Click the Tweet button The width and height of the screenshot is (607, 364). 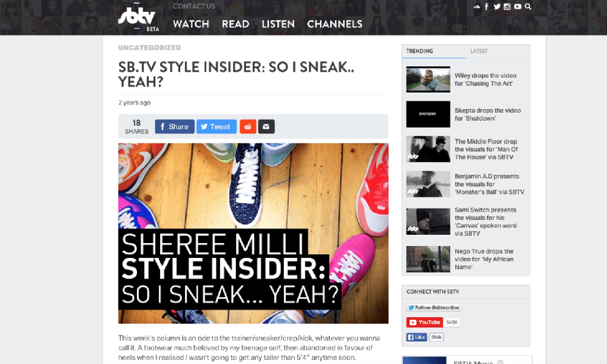click(216, 127)
